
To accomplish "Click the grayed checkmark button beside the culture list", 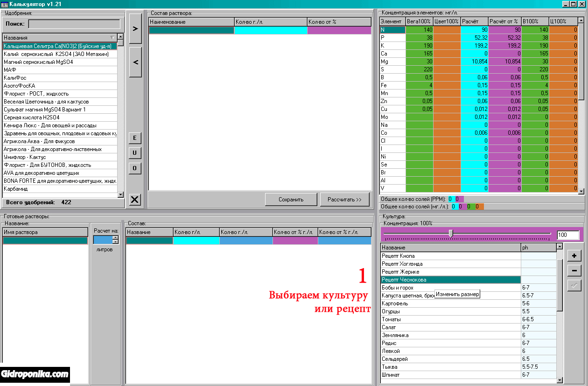I will pyautogui.click(x=574, y=285).
